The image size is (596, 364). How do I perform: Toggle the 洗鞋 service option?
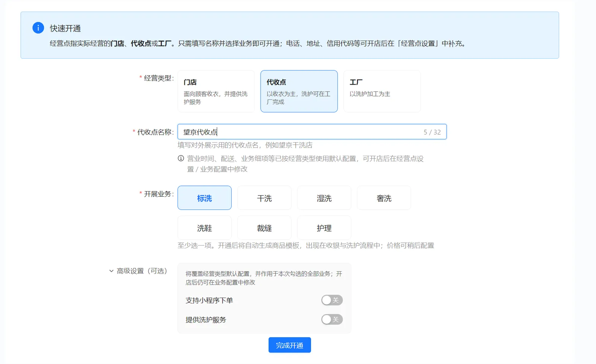[x=205, y=228]
